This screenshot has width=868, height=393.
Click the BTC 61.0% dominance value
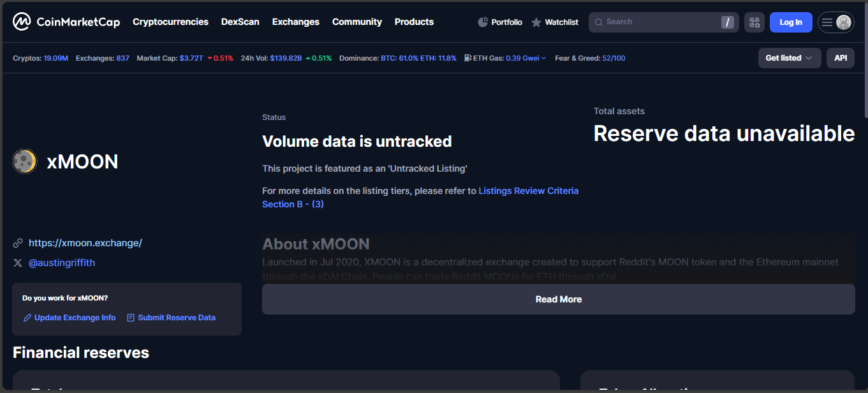pos(400,58)
